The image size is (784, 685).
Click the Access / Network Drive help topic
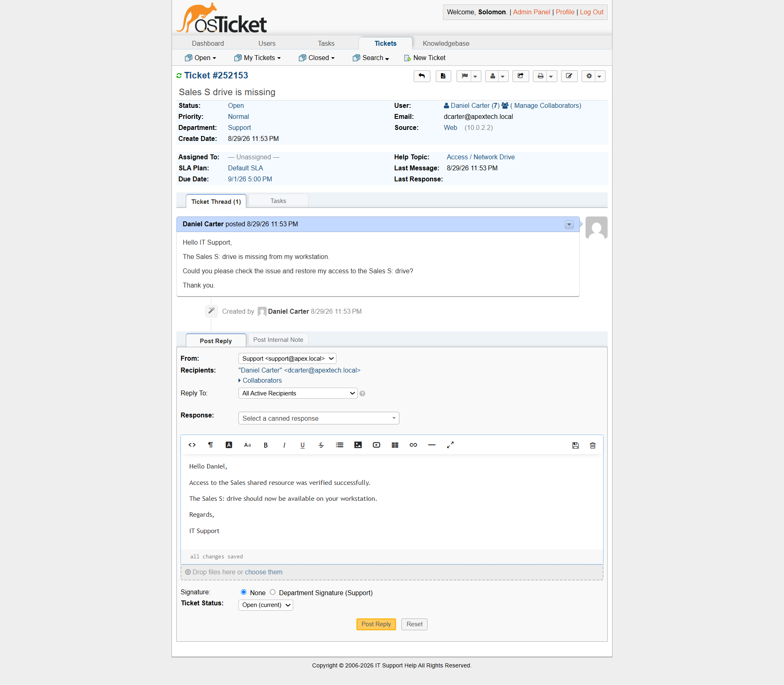point(481,157)
